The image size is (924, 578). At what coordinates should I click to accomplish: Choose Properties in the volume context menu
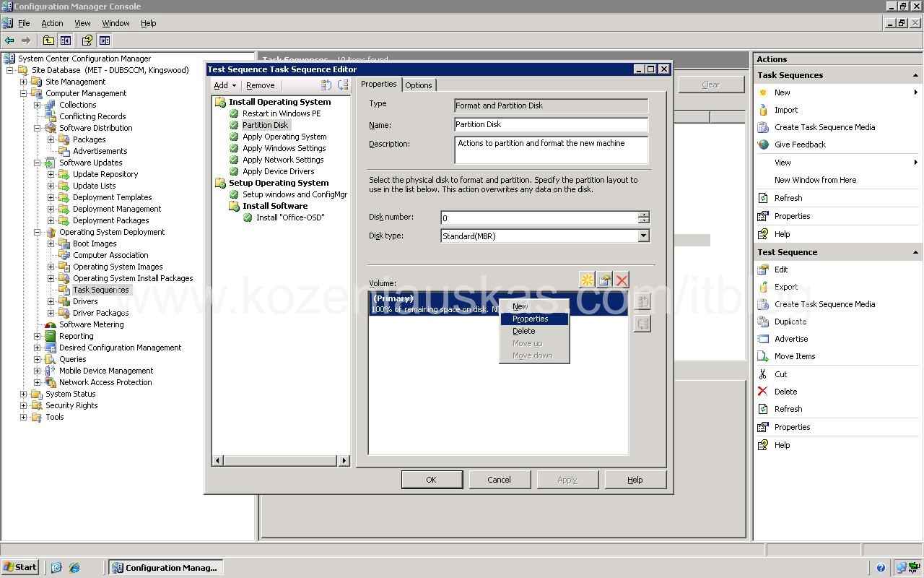534,319
